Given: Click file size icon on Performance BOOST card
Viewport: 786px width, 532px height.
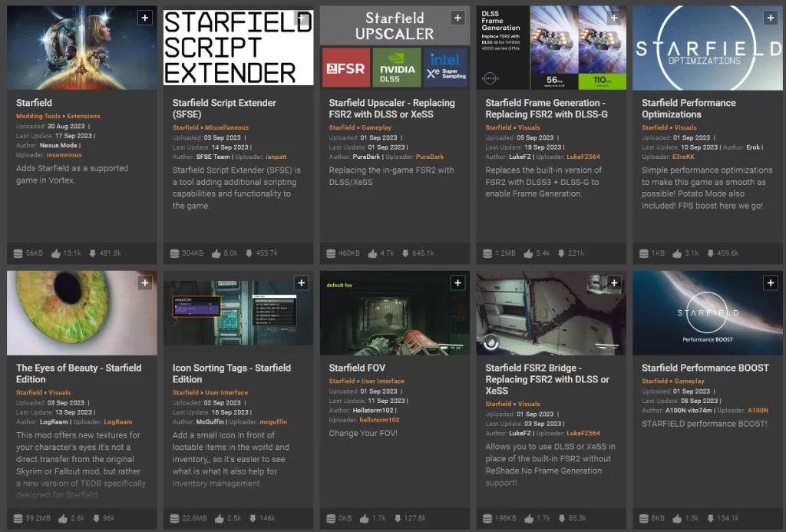Looking at the screenshot, I should click(x=644, y=518).
